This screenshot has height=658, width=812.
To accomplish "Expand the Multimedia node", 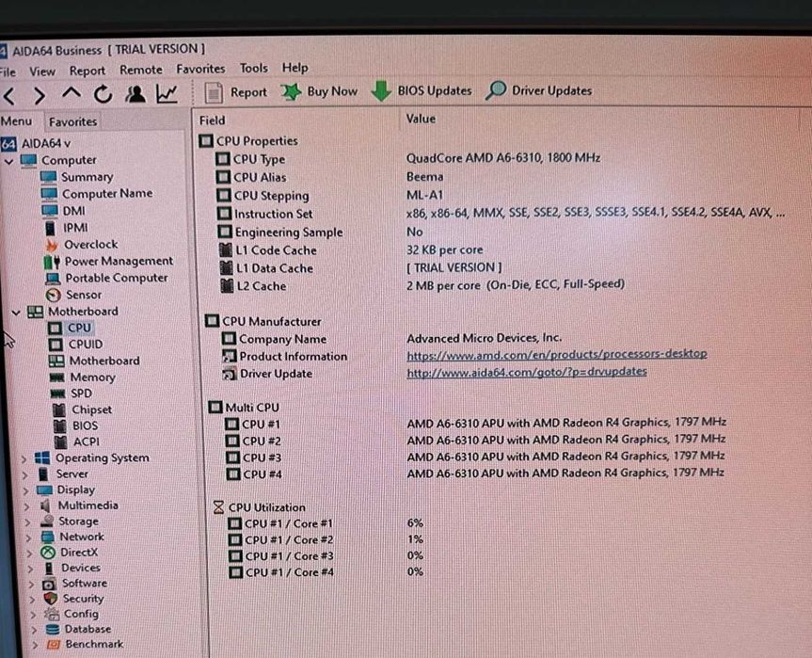I will 27,506.
